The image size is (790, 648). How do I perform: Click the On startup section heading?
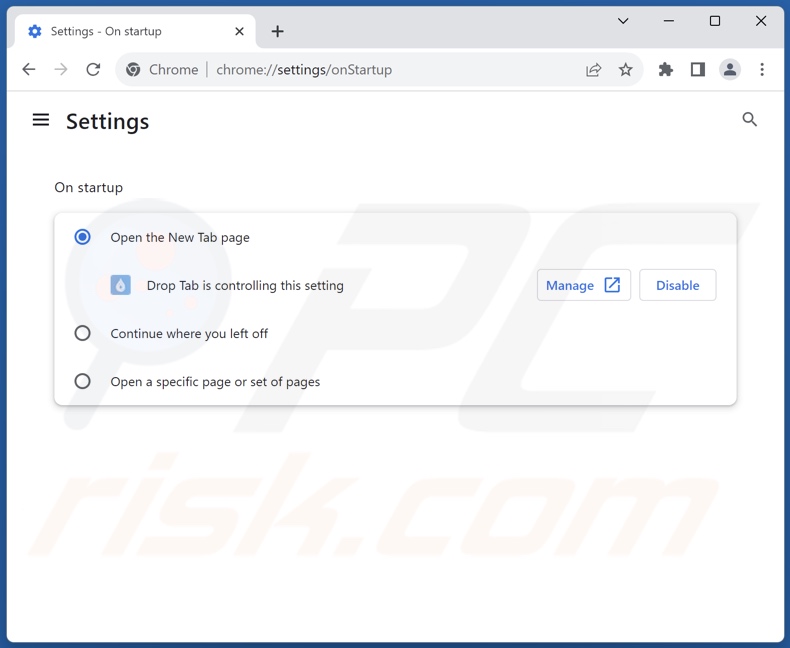pyautogui.click(x=89, y=187)
